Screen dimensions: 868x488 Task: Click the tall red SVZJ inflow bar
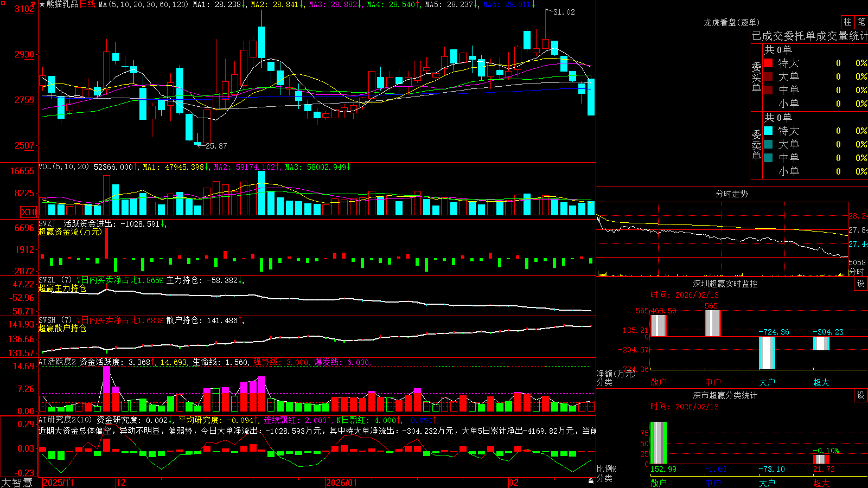point(106,243)
